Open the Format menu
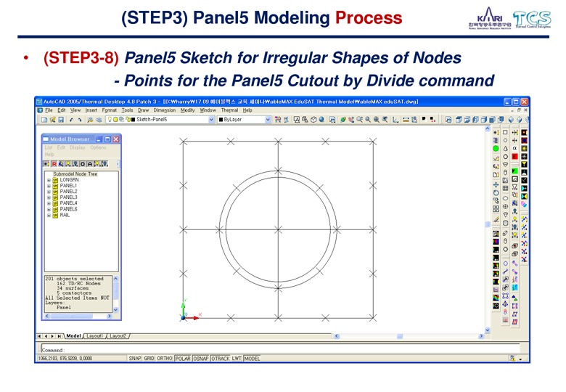 110,110
